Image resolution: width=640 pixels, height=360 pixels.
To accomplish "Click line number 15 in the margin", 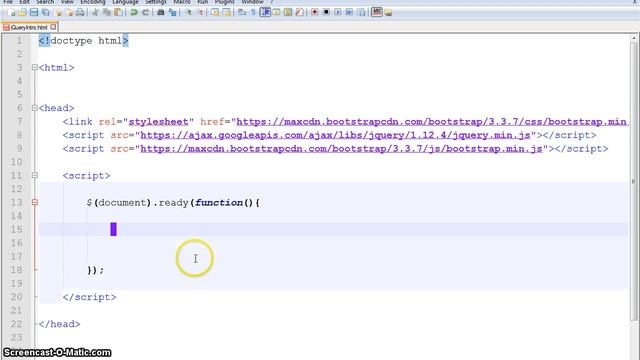I will 16,229.
